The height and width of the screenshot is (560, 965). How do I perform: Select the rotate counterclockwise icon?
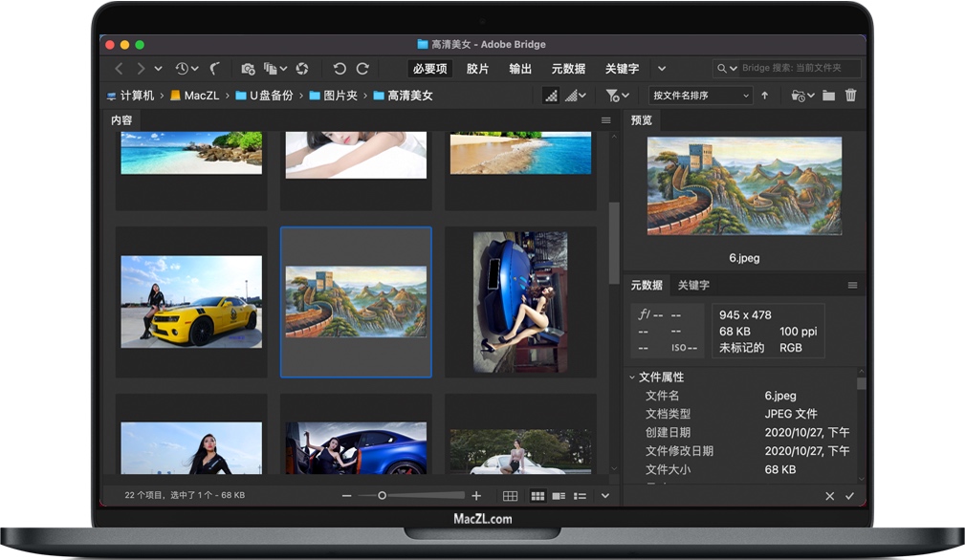coord(338,68)
